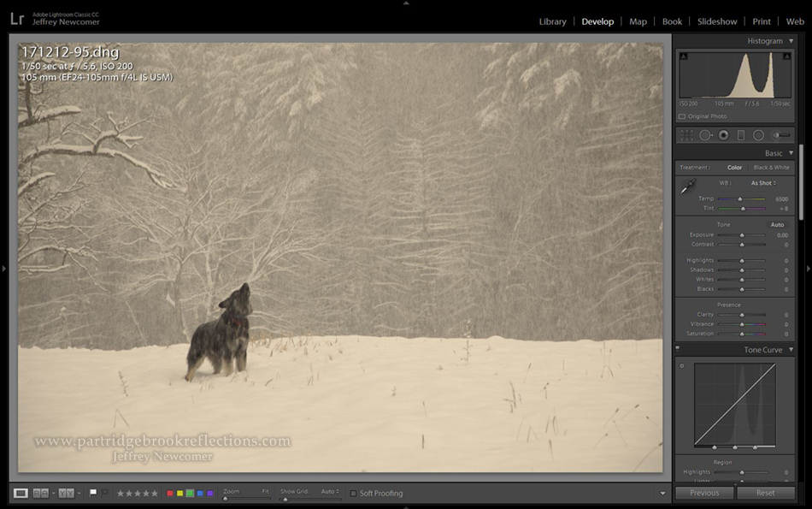Switch to Loupe view mode

coord(21,493)
